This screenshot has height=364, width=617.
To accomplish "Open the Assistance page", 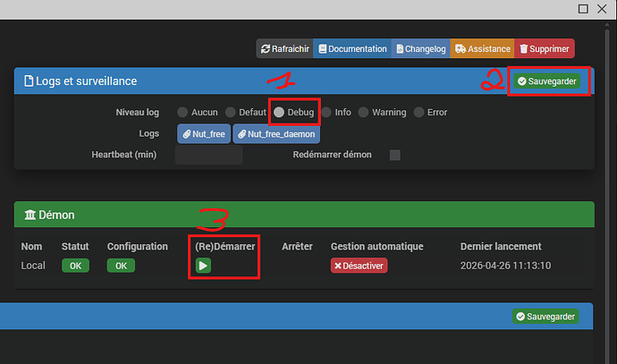I will click(x=482, y=49).
